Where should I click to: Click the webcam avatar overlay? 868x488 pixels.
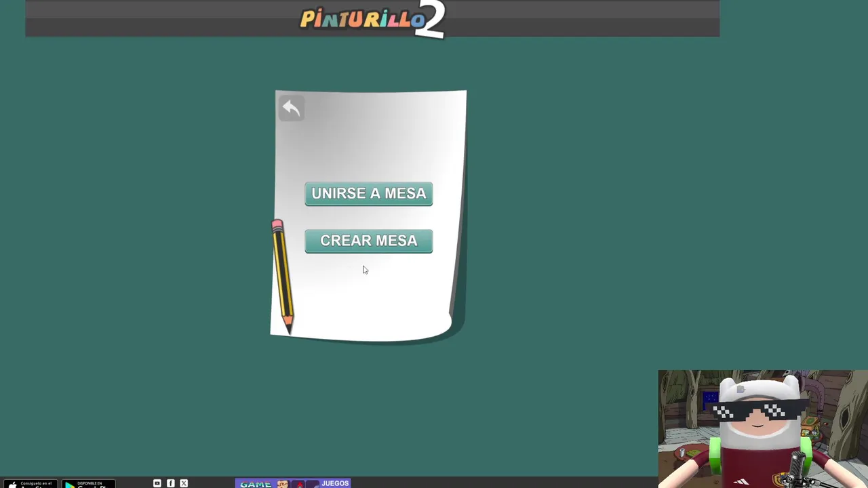(763, 429)
